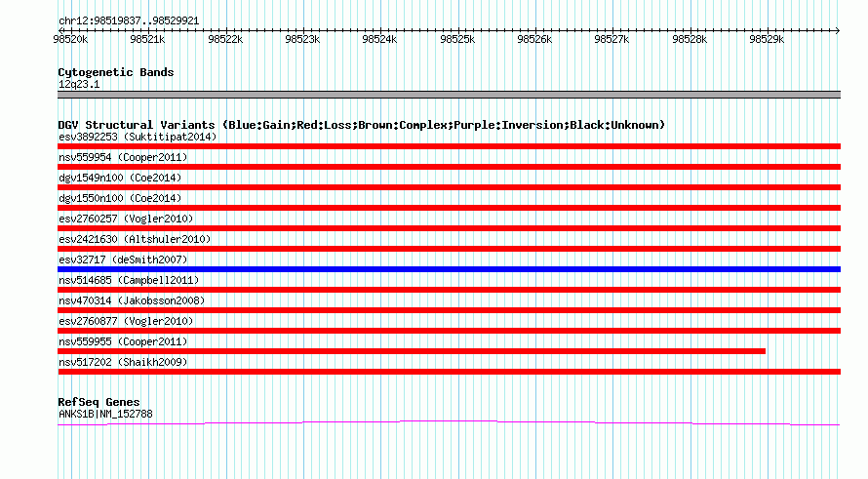Click the esv2421630 (Altshuler2010) label
The image size is (868, 479).
(x=135, y=239)
